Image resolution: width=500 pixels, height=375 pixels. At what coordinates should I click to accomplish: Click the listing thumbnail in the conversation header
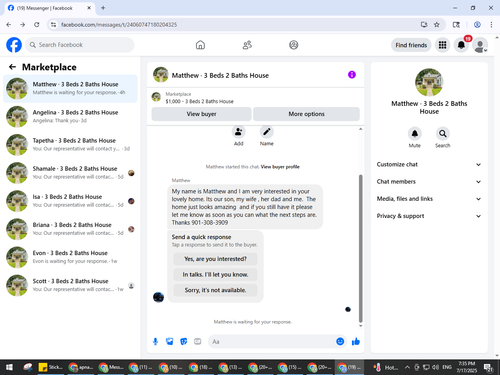[x=161, y=74]
